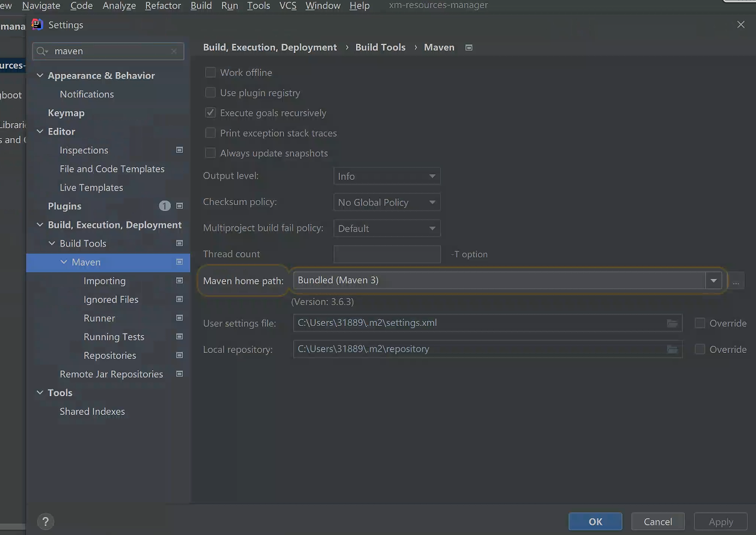
Task: Click the project-level icon on the Maven tree row
Action: click(x=179, y=261)
